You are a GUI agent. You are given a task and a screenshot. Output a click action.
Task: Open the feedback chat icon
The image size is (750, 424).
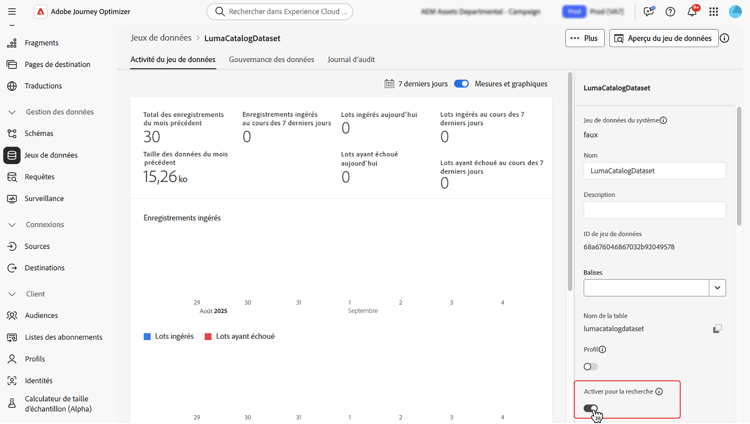[649, 11]
